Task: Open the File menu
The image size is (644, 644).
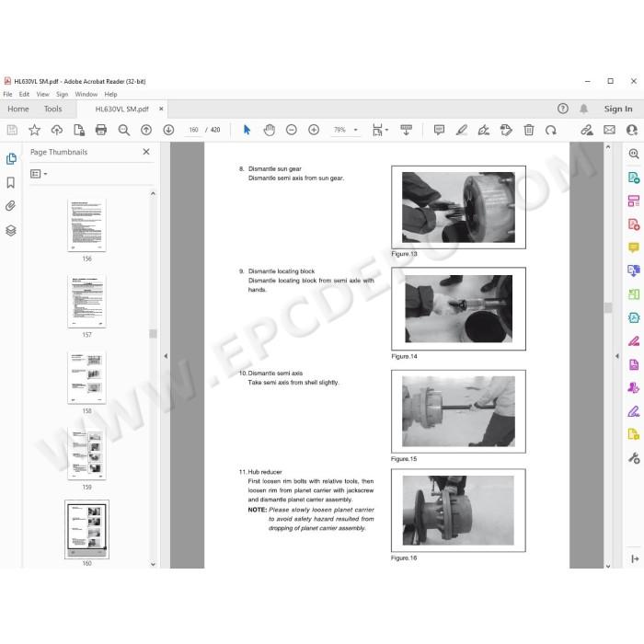Action: point(7,94)
